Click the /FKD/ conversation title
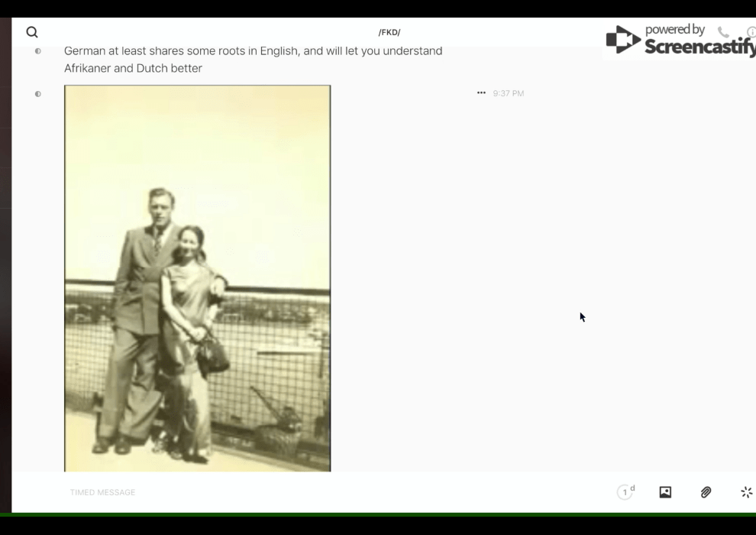This screenshot has width=756, height=535. pyautogui.click(x=389, y=32)
